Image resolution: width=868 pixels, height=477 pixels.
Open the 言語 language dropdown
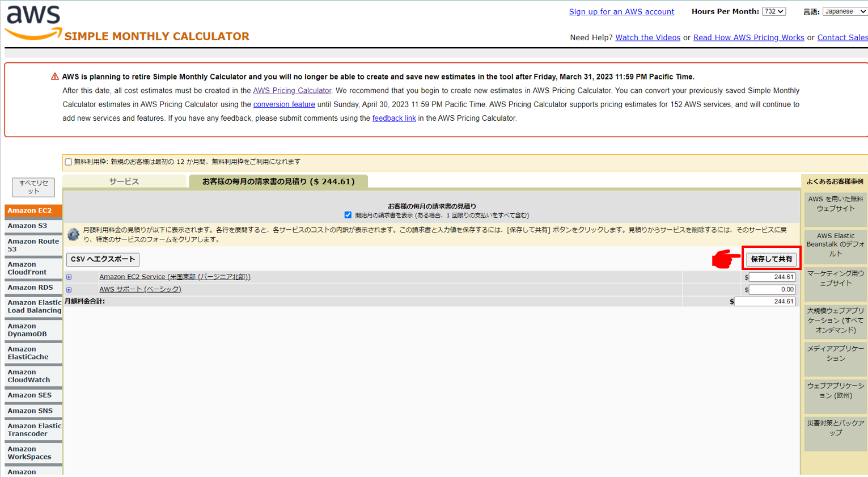tap(844, 11)
